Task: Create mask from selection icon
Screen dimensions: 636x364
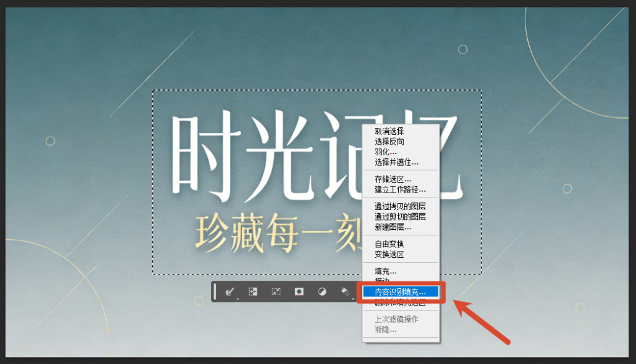Action: [x=299, y=292]
